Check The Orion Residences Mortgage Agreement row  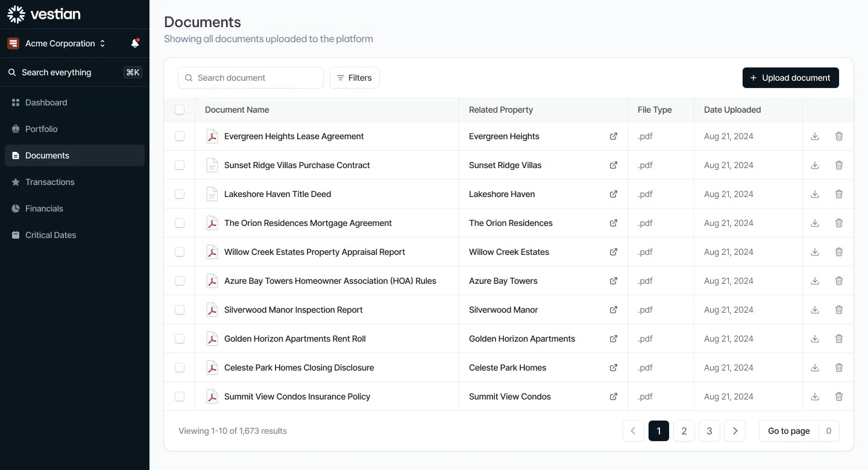pos(180,223)
